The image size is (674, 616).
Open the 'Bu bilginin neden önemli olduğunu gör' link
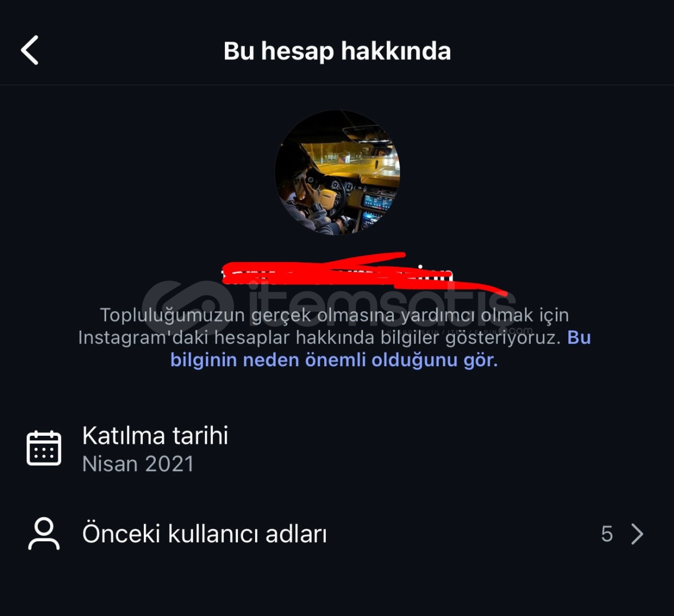coord(334,360)
